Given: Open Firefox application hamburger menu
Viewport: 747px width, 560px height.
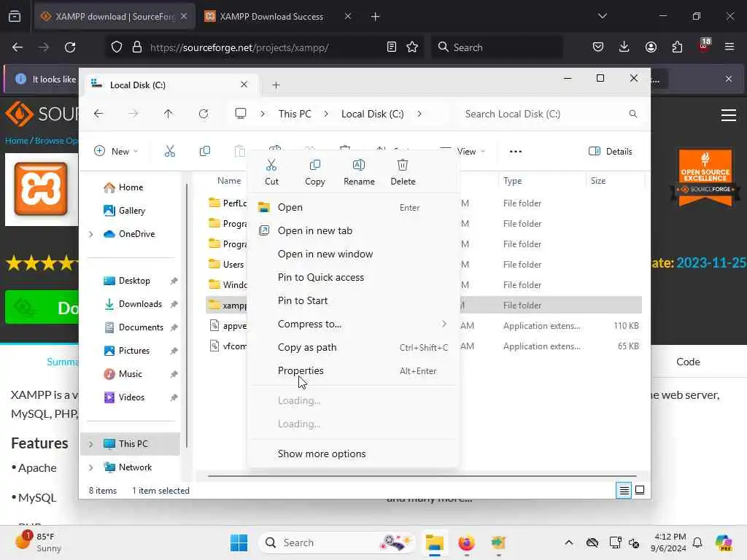Looking at the screenshot, I should click(x=729, y=47).
